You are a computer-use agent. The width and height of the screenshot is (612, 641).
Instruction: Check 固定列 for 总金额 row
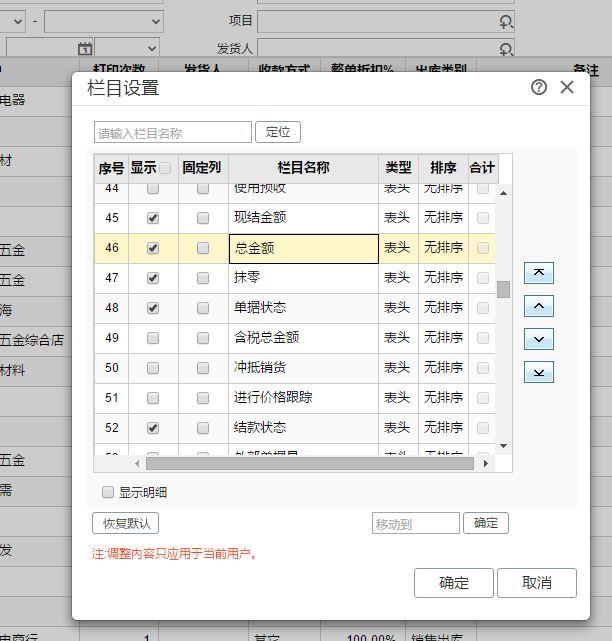(203, 248)
